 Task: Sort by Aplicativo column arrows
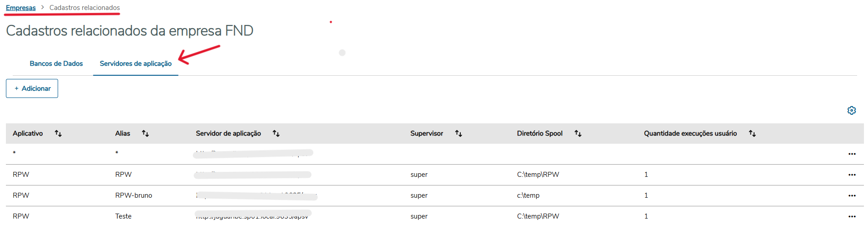58,133
